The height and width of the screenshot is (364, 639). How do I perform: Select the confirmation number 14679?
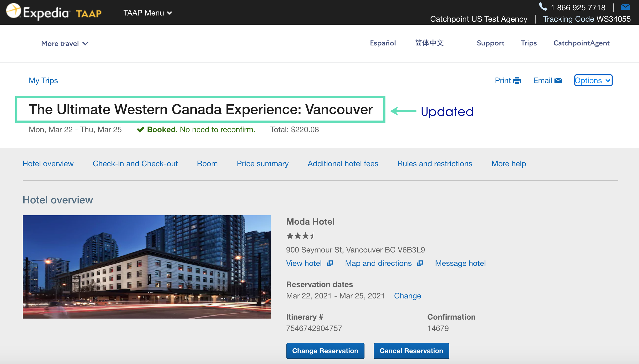click(x=438, y=328)
